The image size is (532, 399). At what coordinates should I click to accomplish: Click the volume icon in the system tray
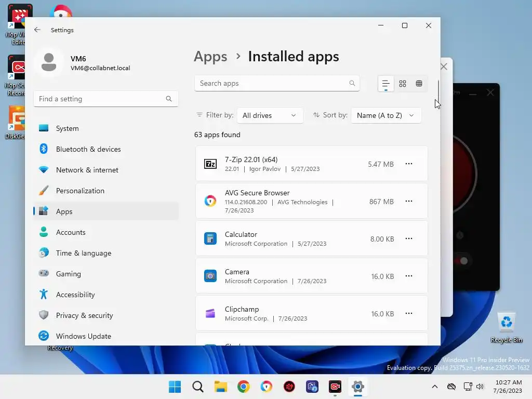click(x=480, y=387)
